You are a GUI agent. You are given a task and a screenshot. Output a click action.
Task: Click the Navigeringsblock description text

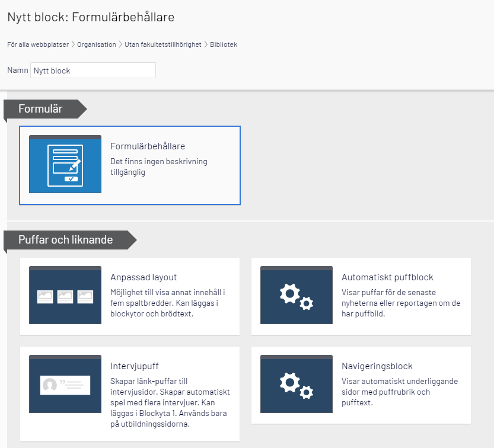coord(400,392)
